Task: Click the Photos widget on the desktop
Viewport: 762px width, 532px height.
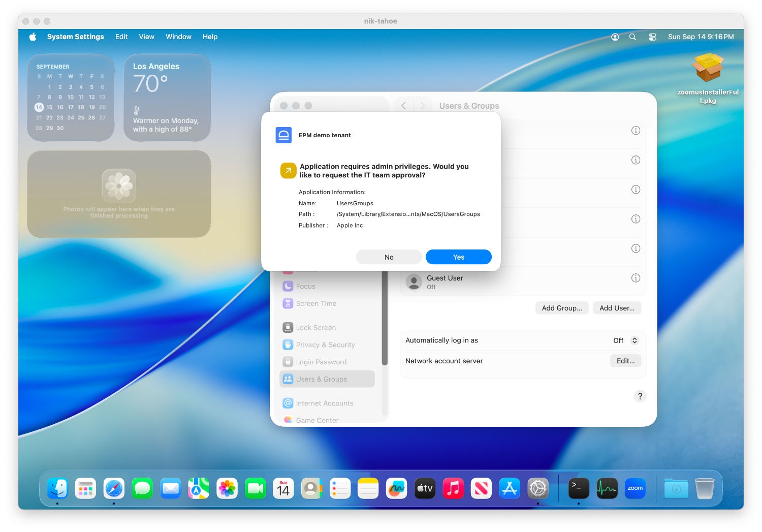Action: click(119, 194)
